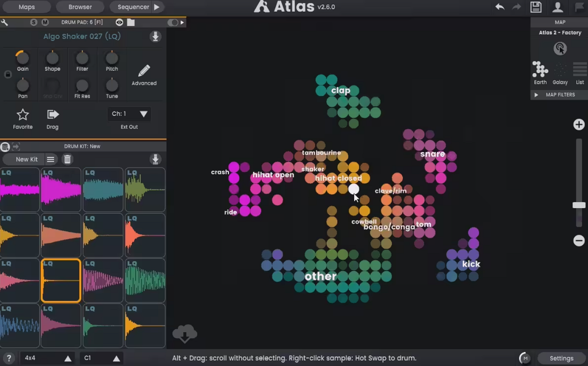Viewport: 588px width, 366px height.
Task: Open help with the question mark icon
Action: point(9,358)
